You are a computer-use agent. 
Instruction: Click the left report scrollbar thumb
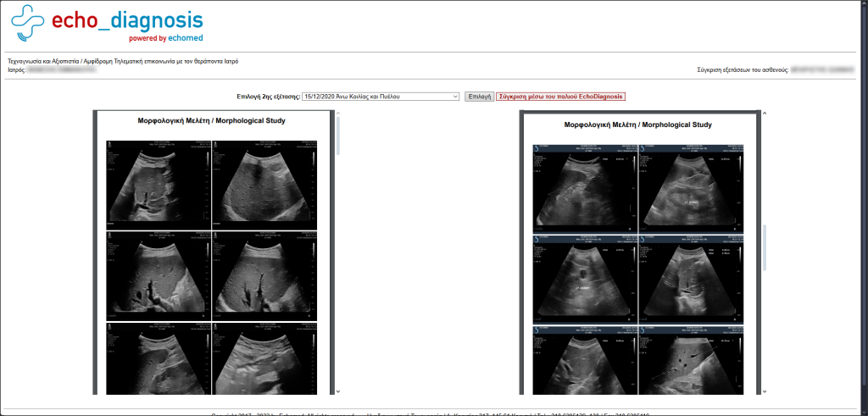click(337, 136)
